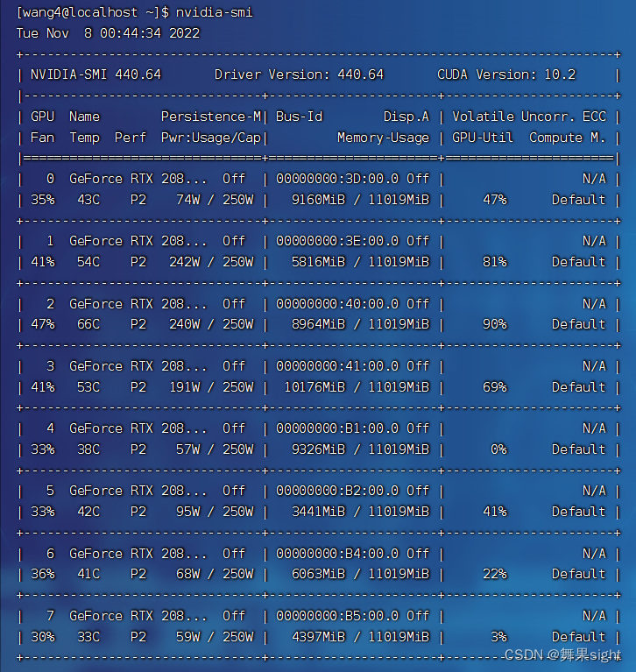Click the 'Pwr:Usage/Cap' column header
This screenshot has height=672, width=636.
pyautogui.click(x=211, y=138)
